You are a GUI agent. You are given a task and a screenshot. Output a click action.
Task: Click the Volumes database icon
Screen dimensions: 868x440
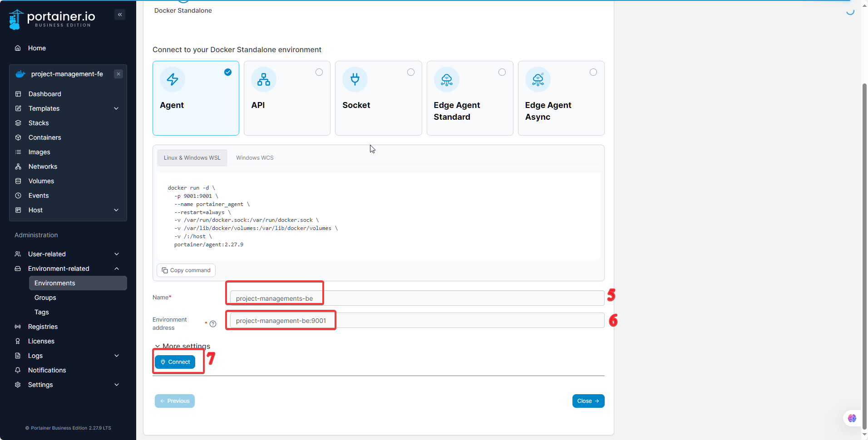pyautogui.click(x=18, y=181)
